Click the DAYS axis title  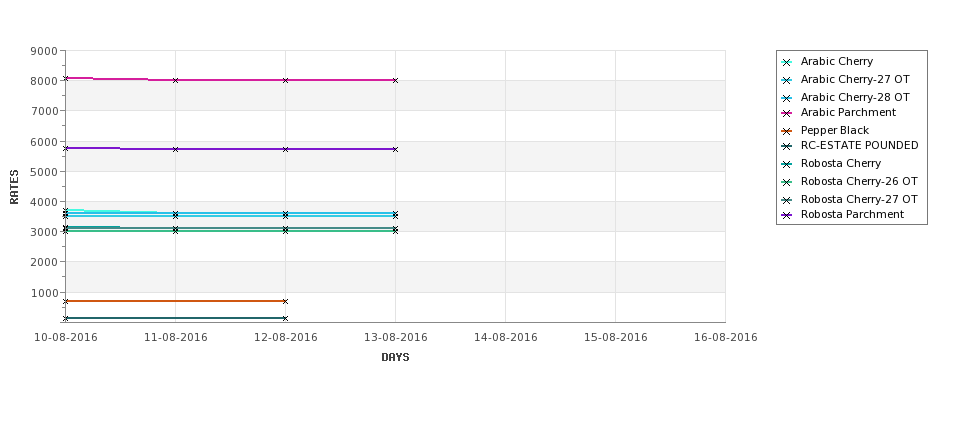tap(395, 357)
